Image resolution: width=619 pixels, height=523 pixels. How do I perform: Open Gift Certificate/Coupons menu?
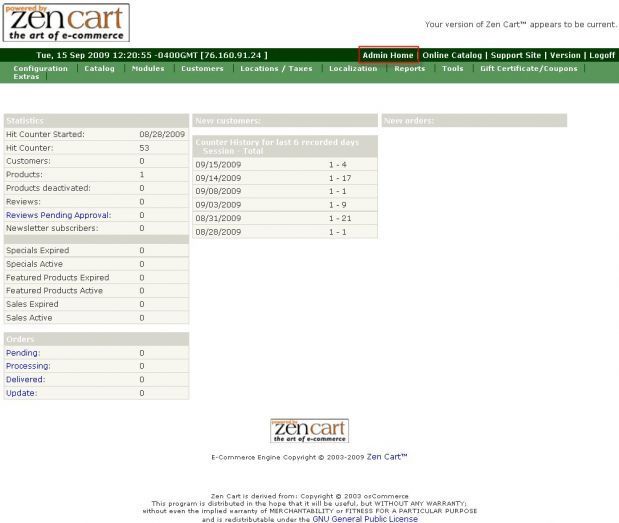tap(528, 69)
